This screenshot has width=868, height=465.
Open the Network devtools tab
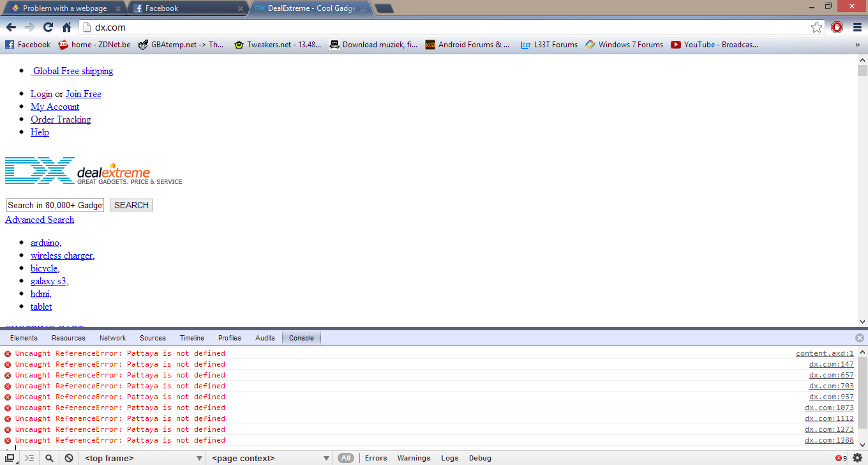pyautogui.click(x=113, y=338)
